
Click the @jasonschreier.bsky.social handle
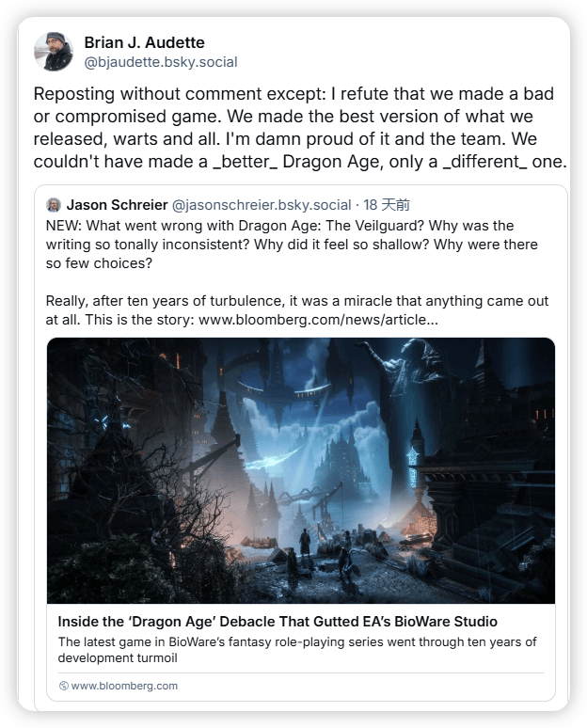coord(262,205)
